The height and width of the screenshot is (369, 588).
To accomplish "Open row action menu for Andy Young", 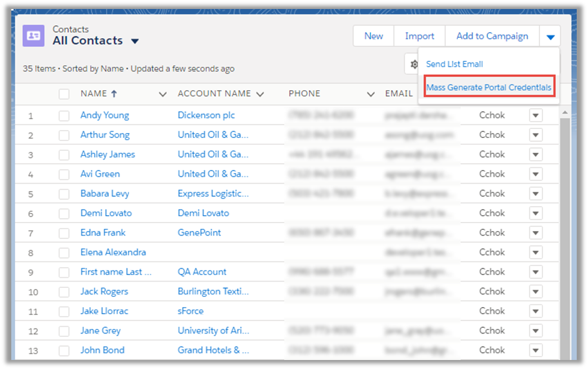I will point(535,115).
